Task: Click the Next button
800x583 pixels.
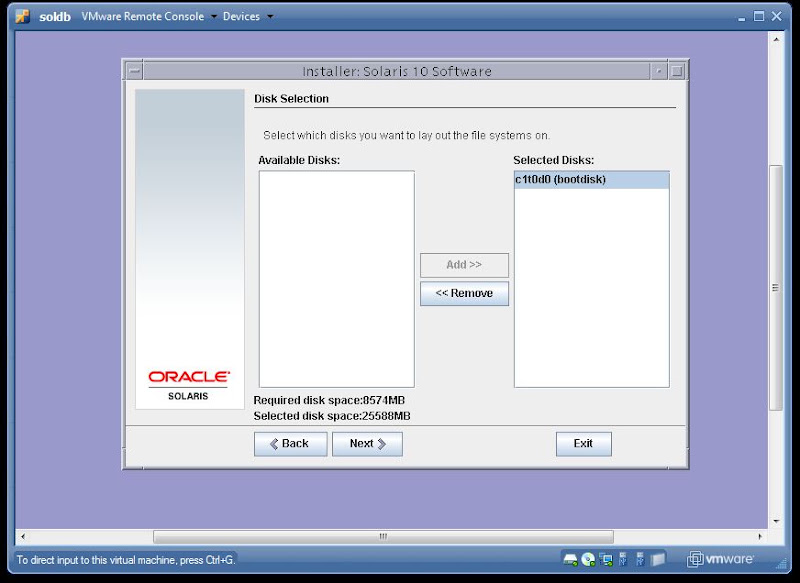Action: tap(367, 444)
